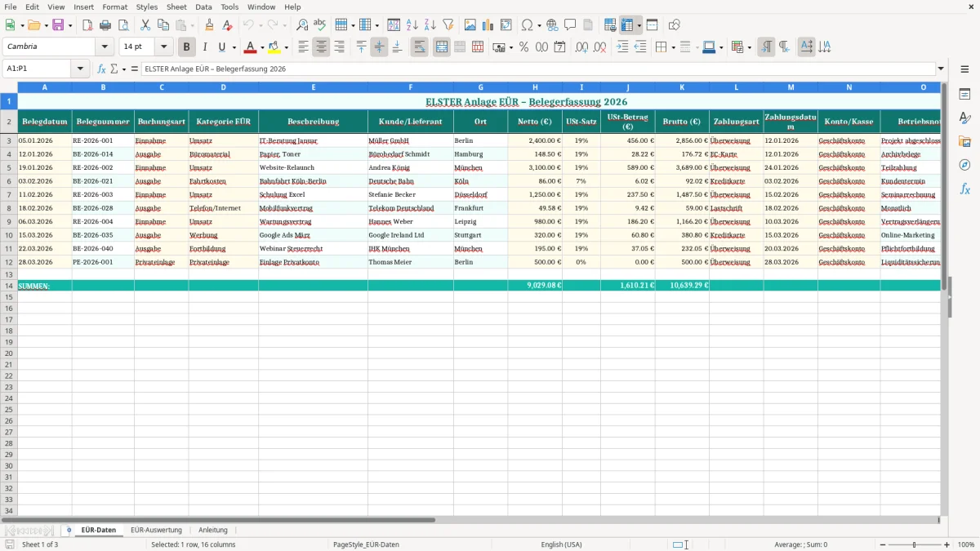Click Format as Percent icon

pos(523,47)
